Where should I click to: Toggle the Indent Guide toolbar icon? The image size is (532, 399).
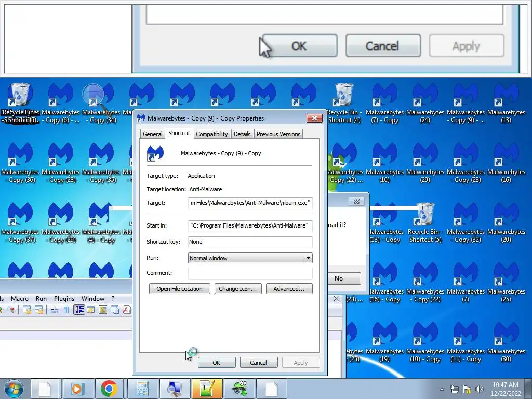pyautogui.click(x=79, y=310)
